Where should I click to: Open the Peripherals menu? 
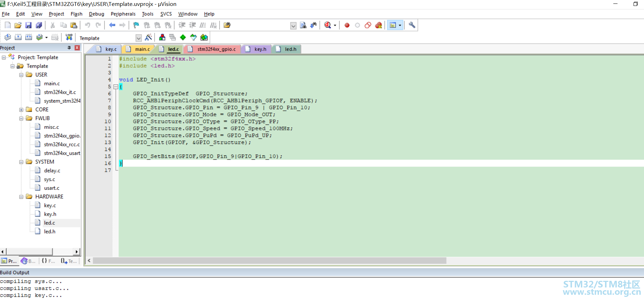pyautogui.click(x=123, y=14)
